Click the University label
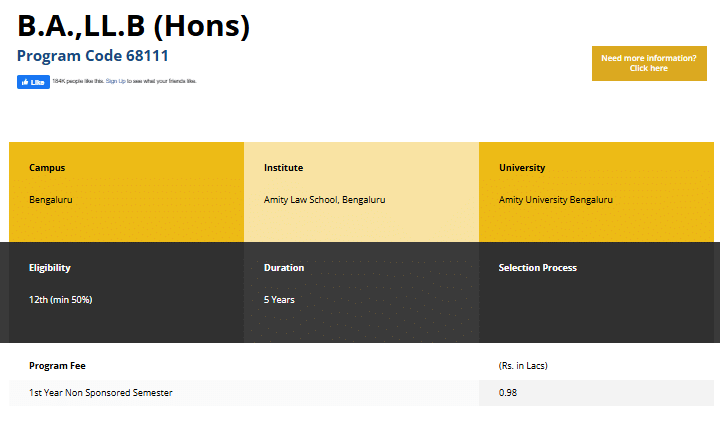Screen dimensions: 720x428 (522, 168)
